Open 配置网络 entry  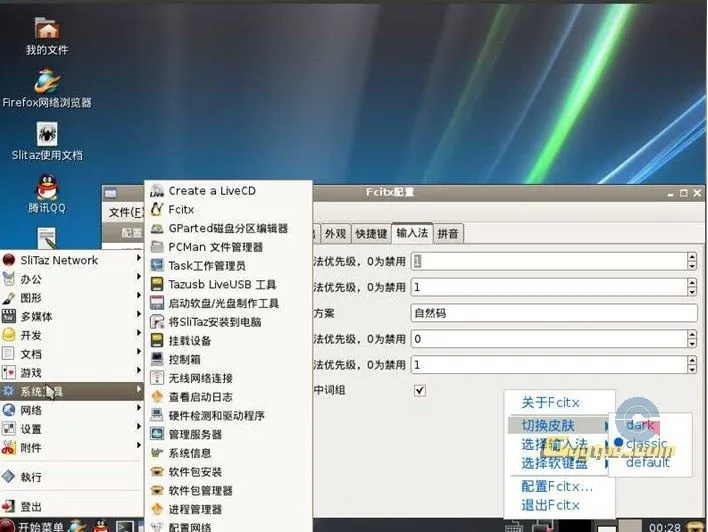(228, 526)
